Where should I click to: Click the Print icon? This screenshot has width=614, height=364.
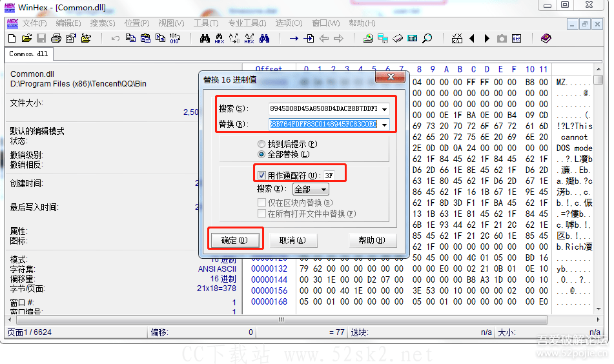click(x=56, y=38)
